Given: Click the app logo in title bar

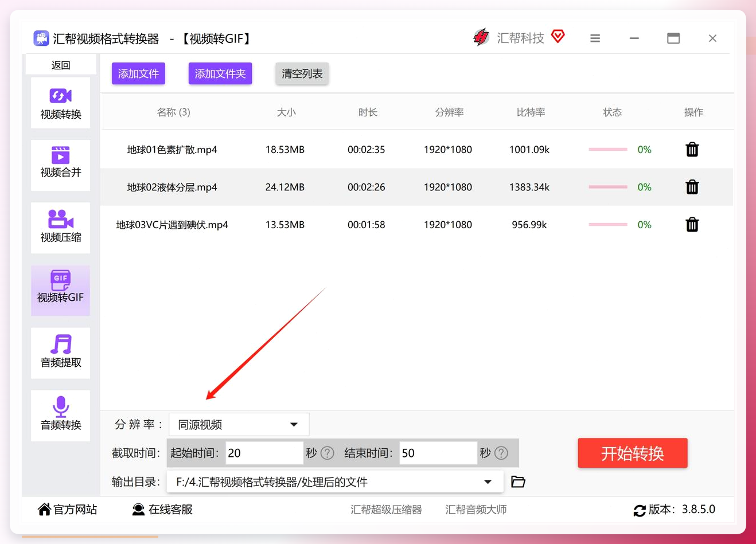Looking at the screenshot, I should pyautogui.click(x=41, y=38).
